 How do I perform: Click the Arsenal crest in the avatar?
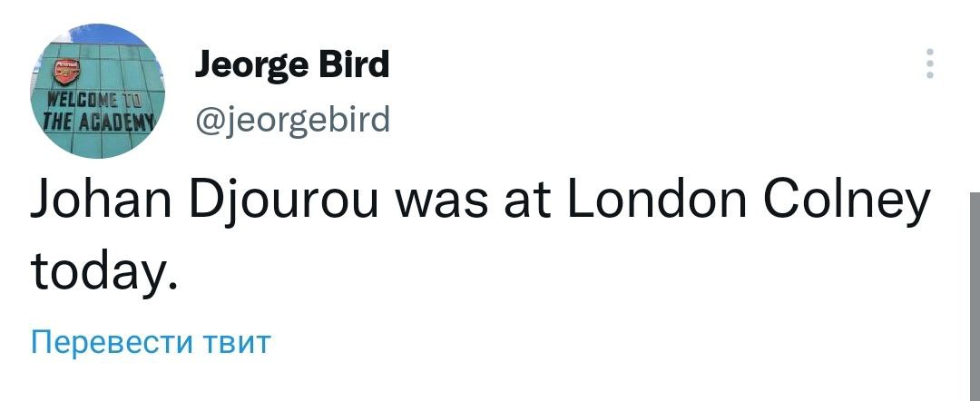click(x=66, y=72)
